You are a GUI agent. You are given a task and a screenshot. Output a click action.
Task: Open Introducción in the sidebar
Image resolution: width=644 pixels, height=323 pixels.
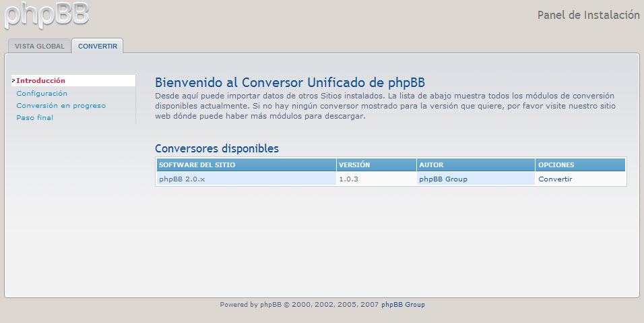pyautogui.click(x=41, y=81)
